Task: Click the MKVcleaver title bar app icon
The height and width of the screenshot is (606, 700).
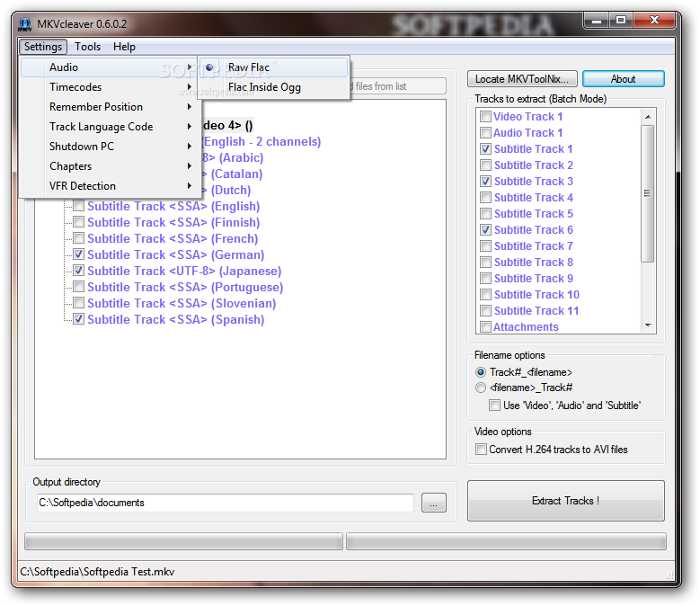Action: 25,24
